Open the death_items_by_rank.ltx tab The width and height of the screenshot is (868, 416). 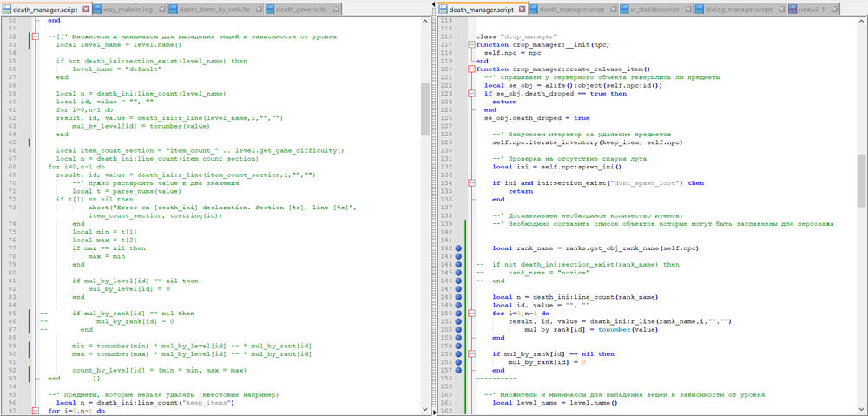coord(216,10)
